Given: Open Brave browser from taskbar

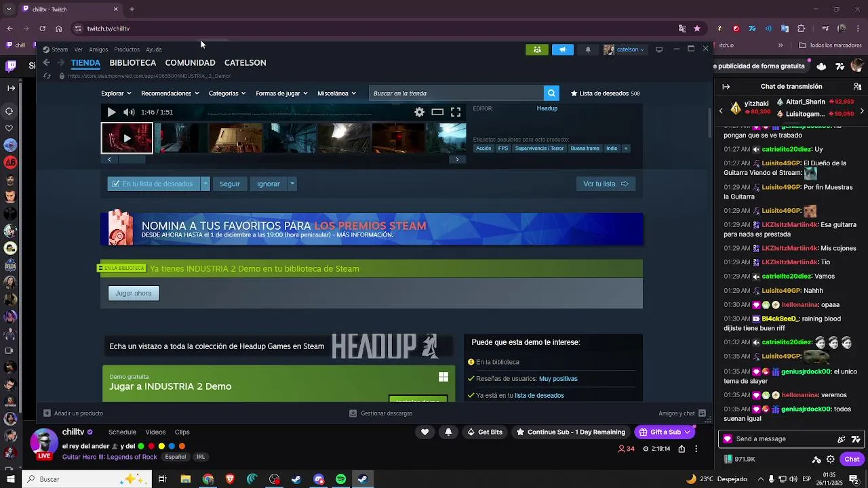Looking at the screenshot, I should click(230, 479).
